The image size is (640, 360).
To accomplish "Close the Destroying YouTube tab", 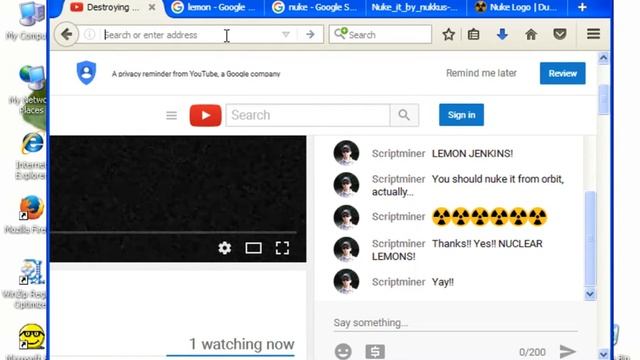I will tap(152, 7).
